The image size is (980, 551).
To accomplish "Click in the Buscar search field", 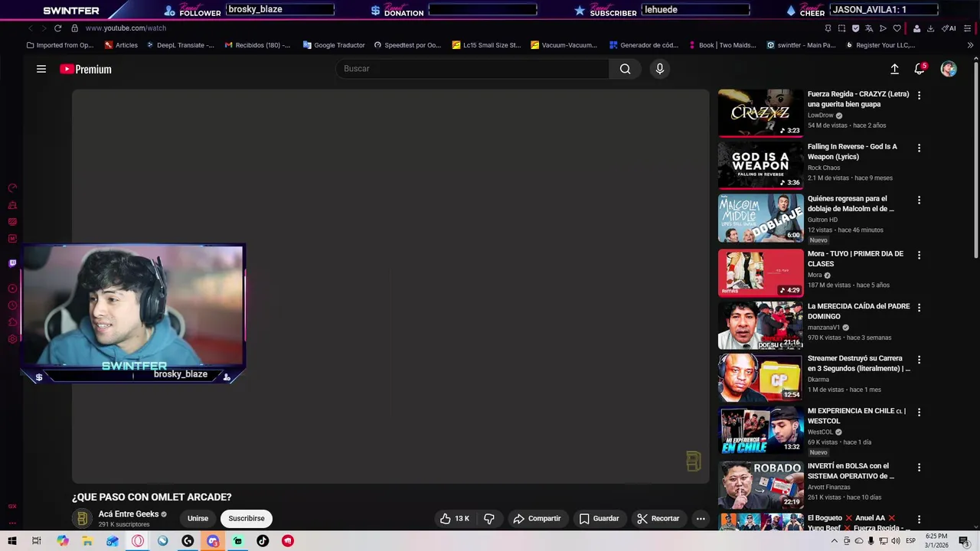I will pos(472,69).
